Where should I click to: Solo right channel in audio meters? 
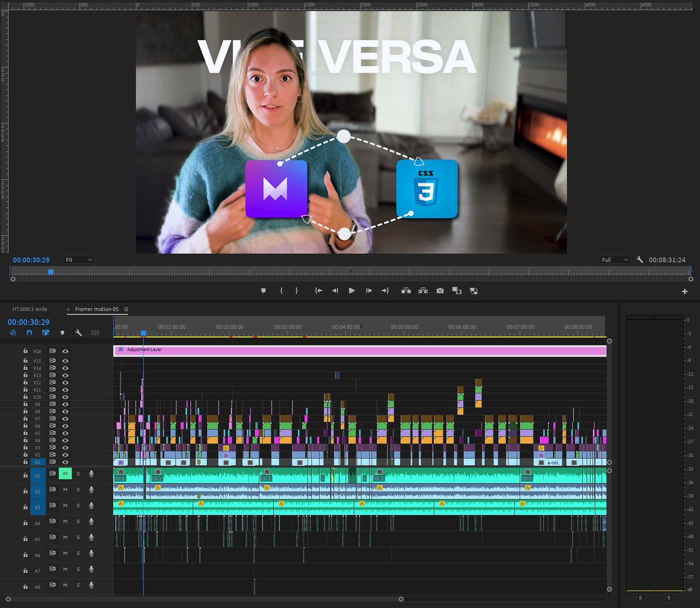click(668, 597)
